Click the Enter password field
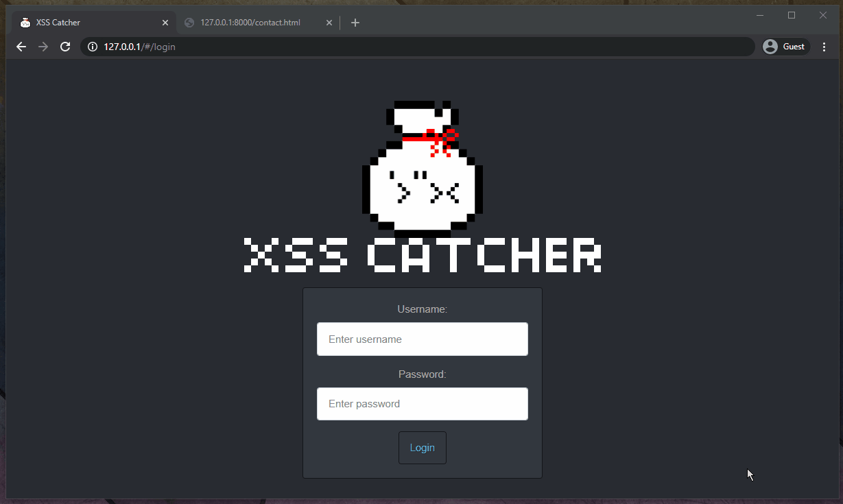843x504 pixels. click(x=423, y=404)
